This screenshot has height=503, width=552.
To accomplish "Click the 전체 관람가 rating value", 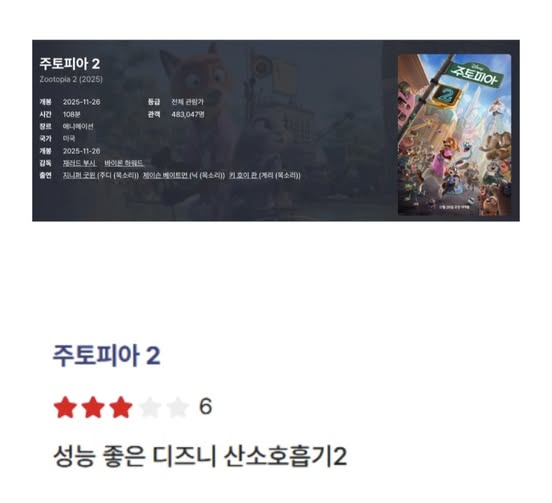I will coord(187,102).
